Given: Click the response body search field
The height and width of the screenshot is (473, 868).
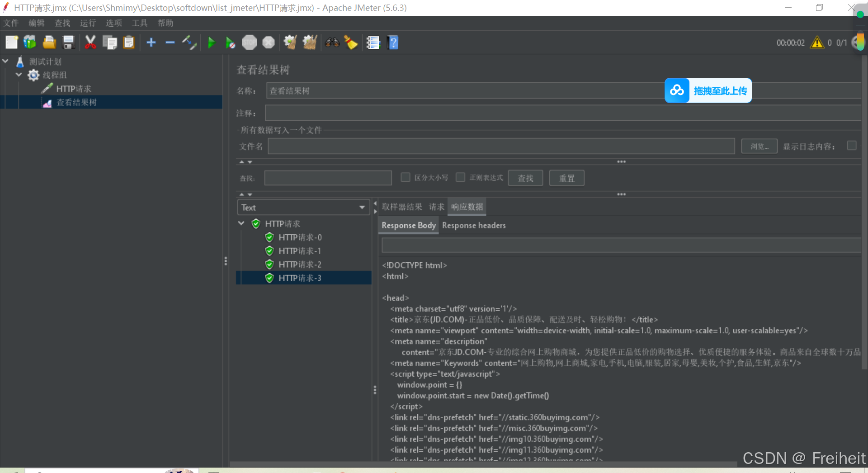Looking at the screenshot, I should tap(621, 245).
